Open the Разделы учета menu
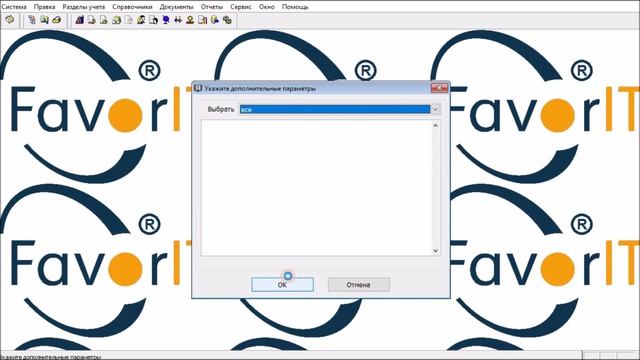The image size is (640, 360). [84, 7]
